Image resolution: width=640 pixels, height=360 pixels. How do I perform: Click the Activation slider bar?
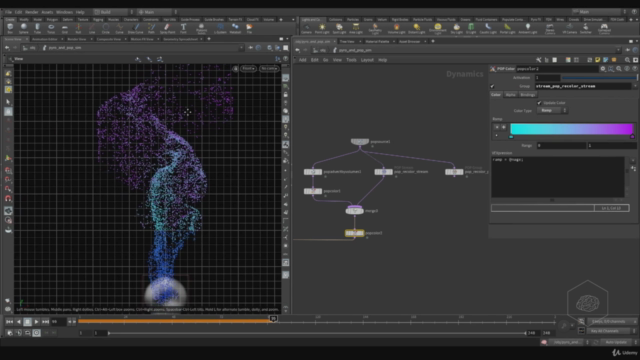coord(599,78)
